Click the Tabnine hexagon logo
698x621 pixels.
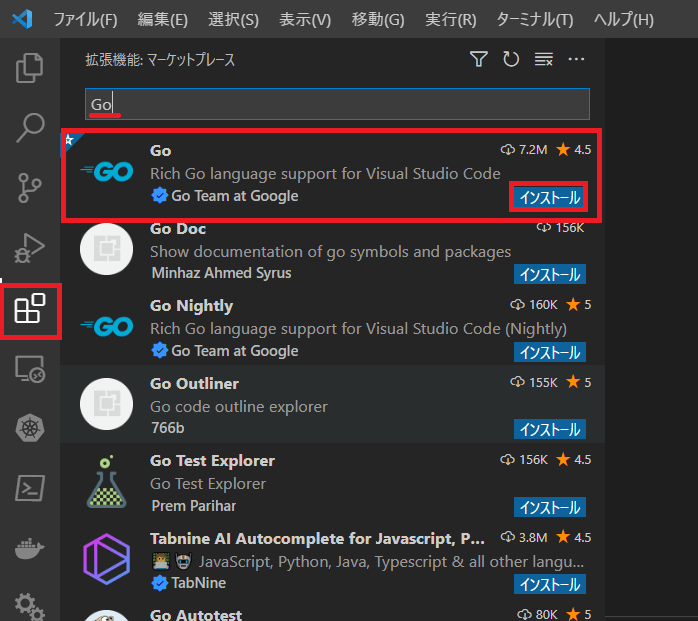(106, 559)
